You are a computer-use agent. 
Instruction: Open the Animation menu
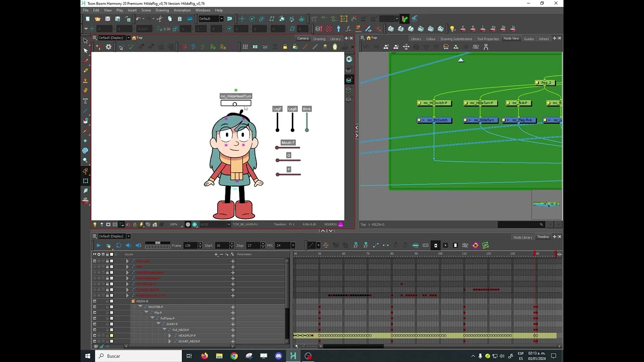point(182,10)
